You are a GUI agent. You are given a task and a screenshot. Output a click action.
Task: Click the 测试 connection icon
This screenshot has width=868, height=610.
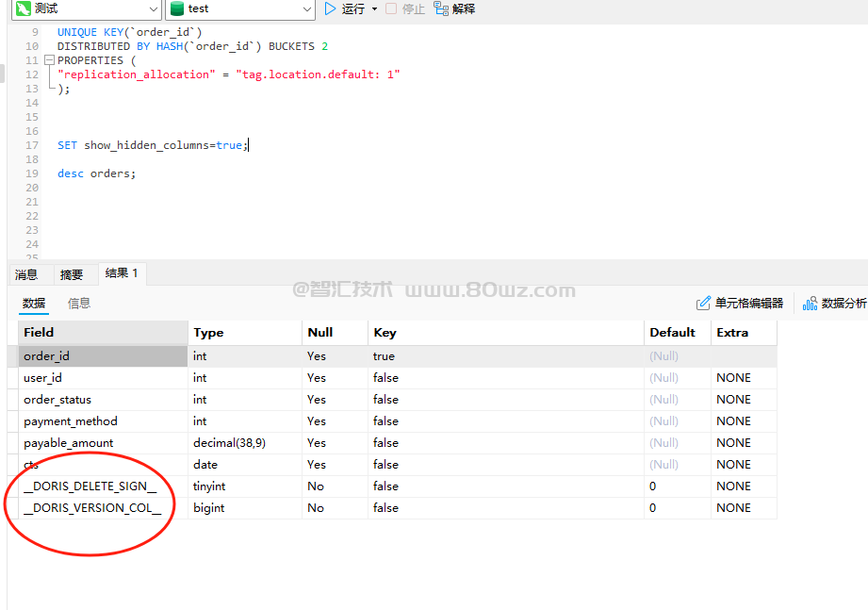pyautogui.click(x=23, y=8)
